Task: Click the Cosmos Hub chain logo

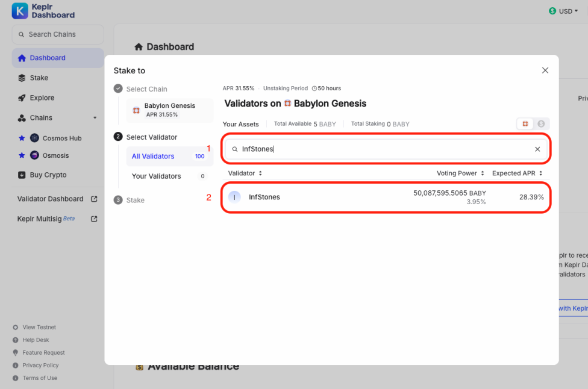Action: coord(34,138)
